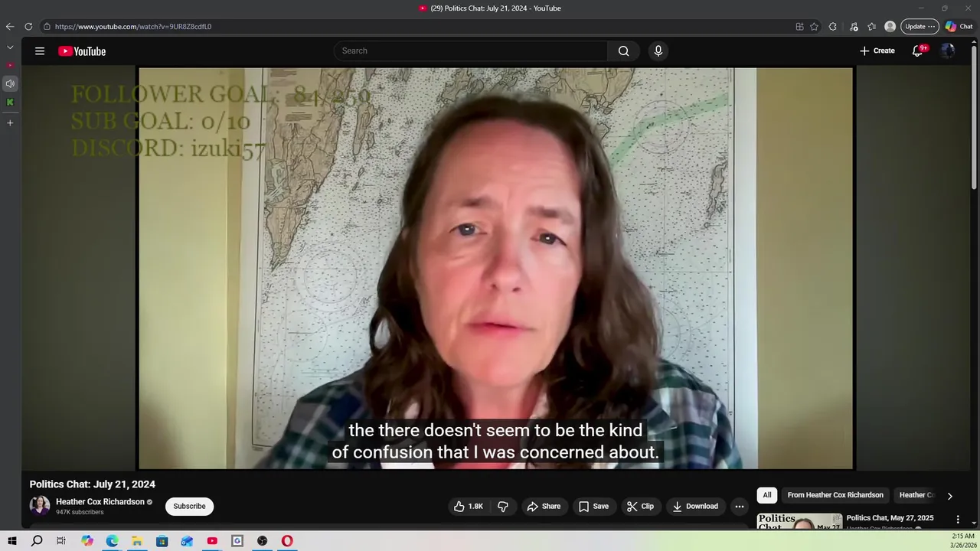
Task: Subscribe to Heather Cox Richardson
Action: (189, 507)
